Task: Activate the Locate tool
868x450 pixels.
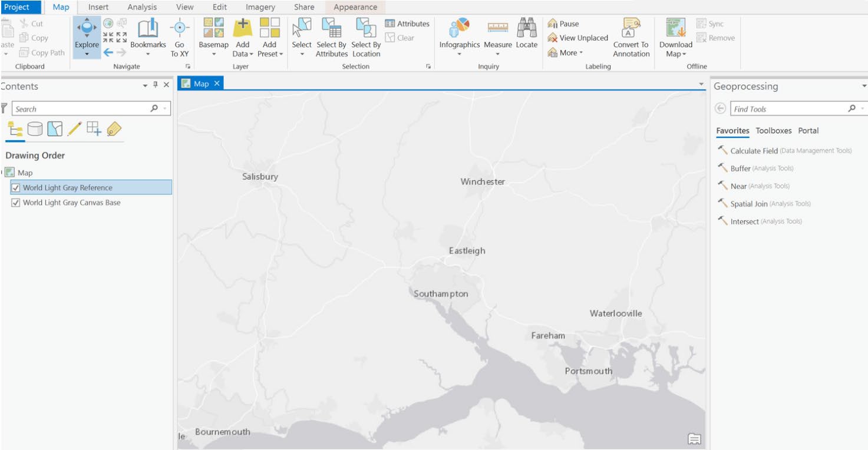Action: pos(527,35)
